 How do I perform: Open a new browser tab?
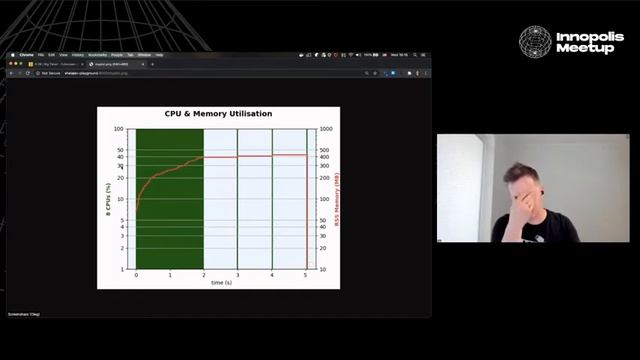point(153,64)
